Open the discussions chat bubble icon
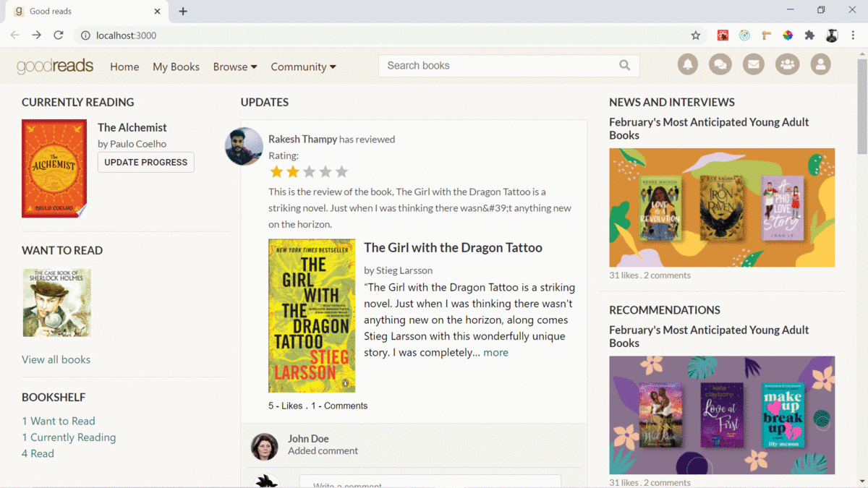 (x=720, y=64)
